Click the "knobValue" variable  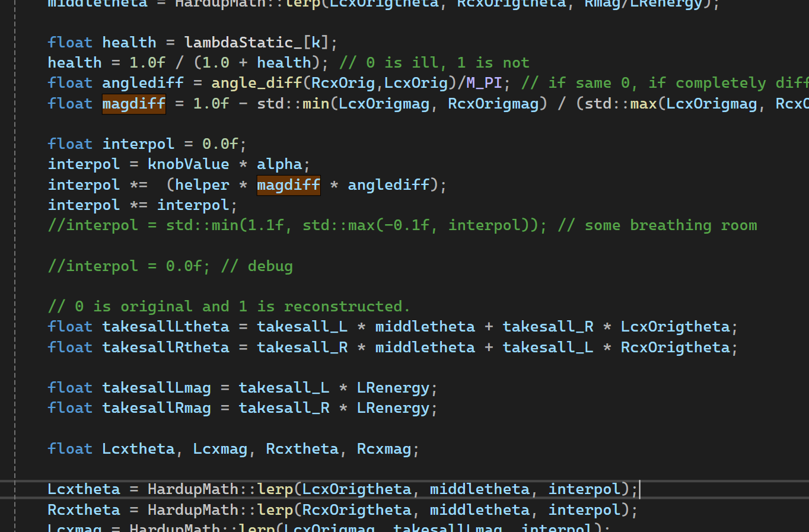pos(189,164)
